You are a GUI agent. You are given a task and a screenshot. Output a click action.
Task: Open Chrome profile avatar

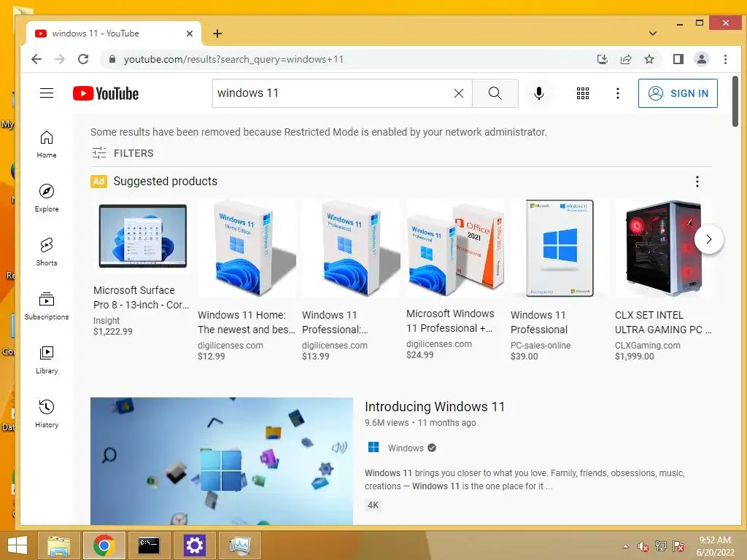click(x=701, y=59)
